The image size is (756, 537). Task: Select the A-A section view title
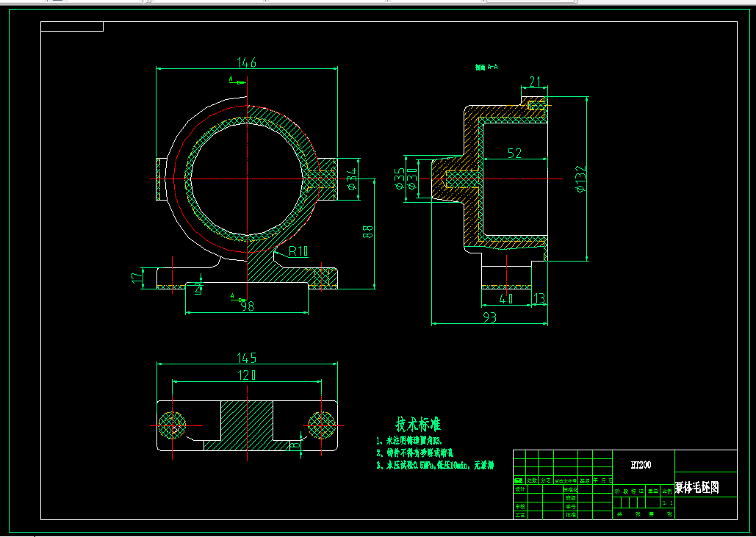click(486, 68)
